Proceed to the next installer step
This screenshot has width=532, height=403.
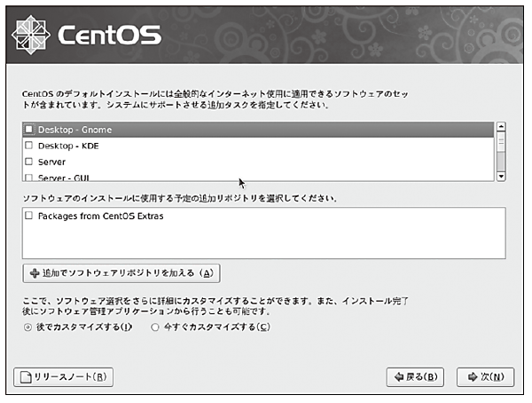click(485, 376)
